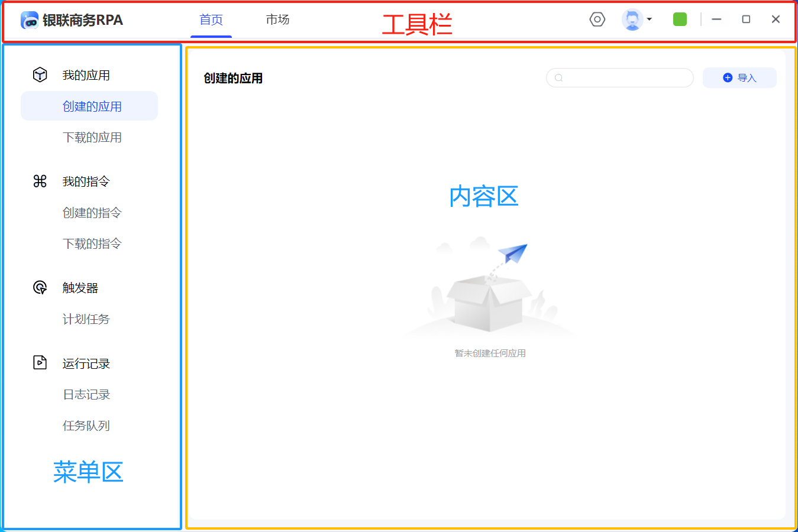Open 下载的应用 in the sidebar
Image resolution: width=798 pixels, height=532 pixels.
click(x=92, y=137)
